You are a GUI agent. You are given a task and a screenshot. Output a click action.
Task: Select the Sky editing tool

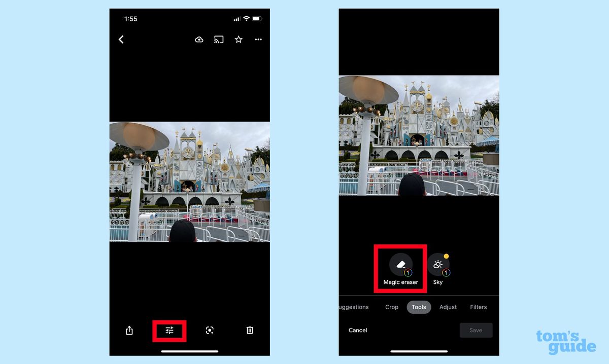tap(438, 264)
